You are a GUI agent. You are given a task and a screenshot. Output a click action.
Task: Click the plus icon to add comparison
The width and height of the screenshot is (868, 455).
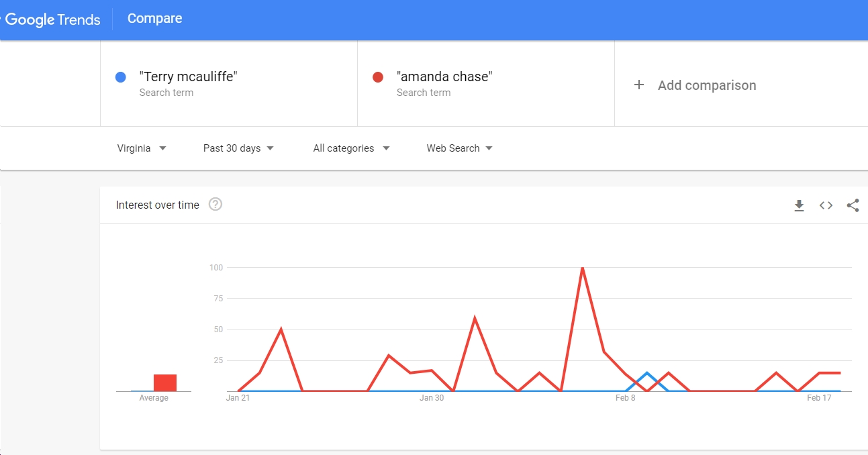[x=639, y=85]
